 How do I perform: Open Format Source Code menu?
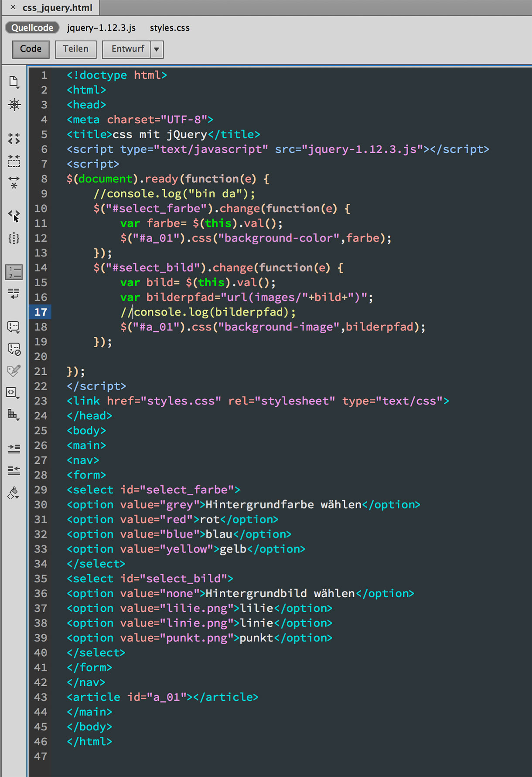14,493
